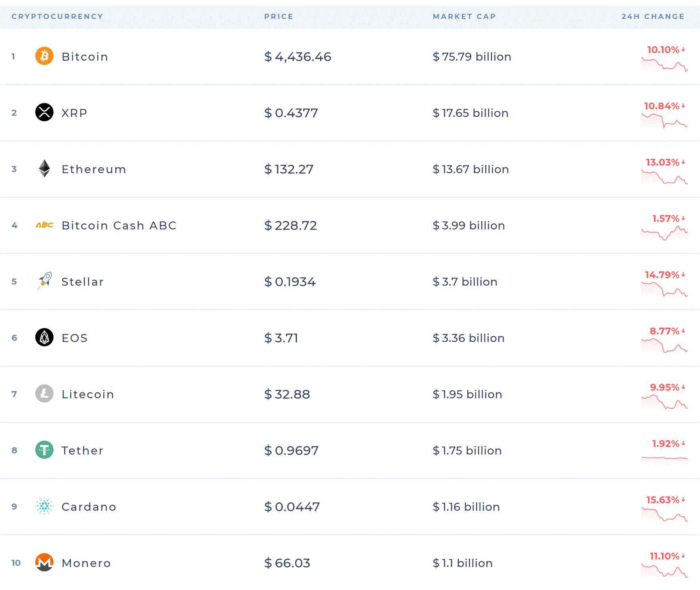View Tether's flat 24h sparkline chart
The width and height of the screenshot is (700, 590).
[x=664, y=458]
